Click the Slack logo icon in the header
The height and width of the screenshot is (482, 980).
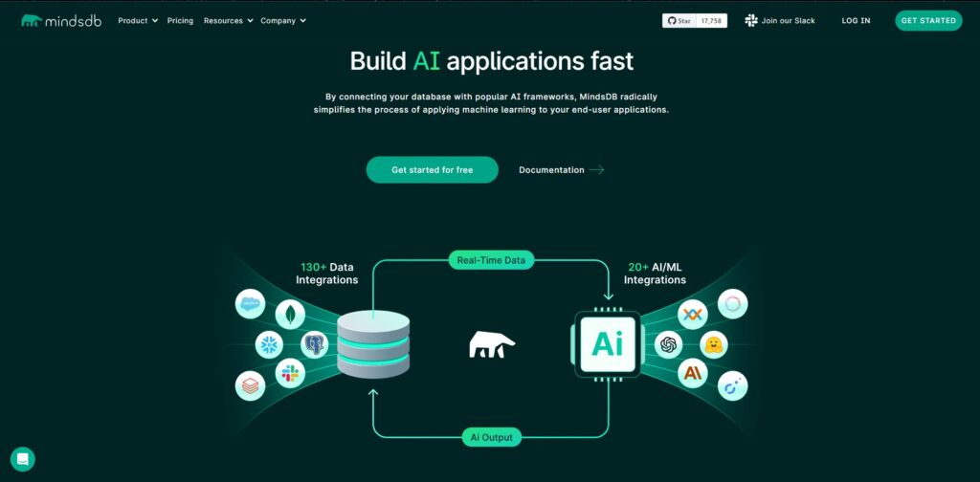coord(751,21)
